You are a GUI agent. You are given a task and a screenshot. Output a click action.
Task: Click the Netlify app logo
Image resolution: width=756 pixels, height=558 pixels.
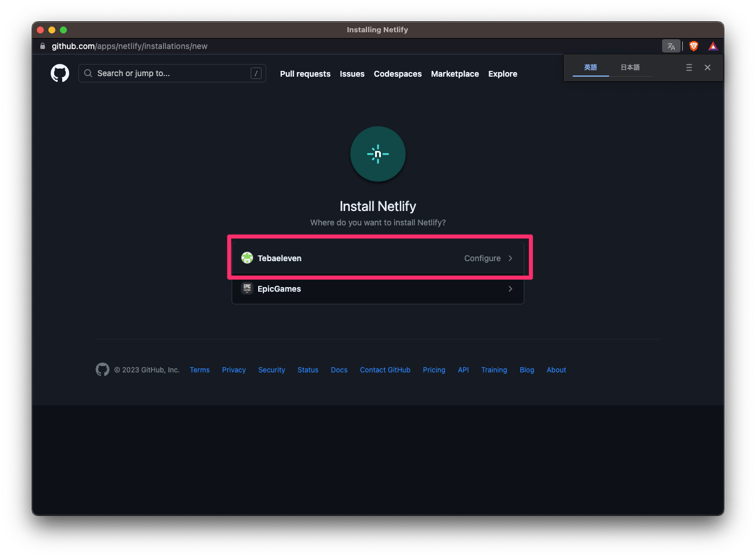(378, 154)
